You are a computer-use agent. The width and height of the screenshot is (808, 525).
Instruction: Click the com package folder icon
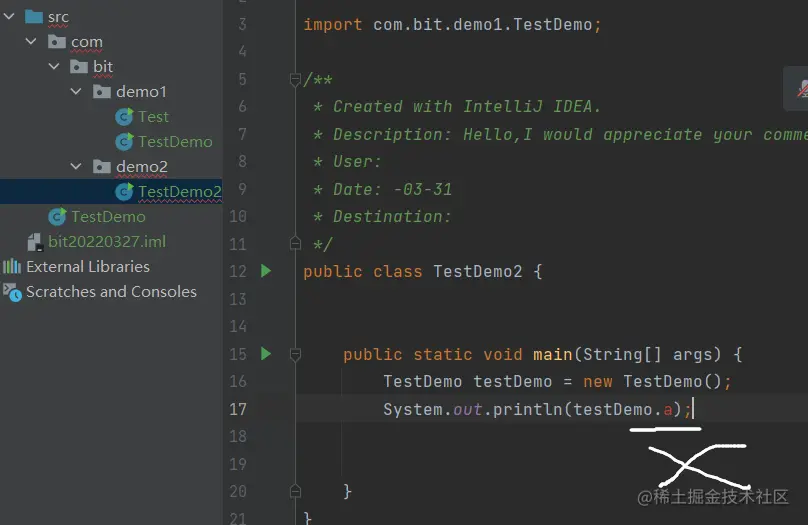(x=57, y=41)
